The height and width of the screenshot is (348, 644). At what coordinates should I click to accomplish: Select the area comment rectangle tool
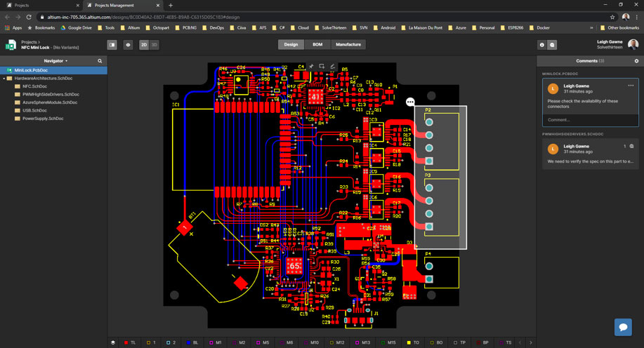click(322, 66)
